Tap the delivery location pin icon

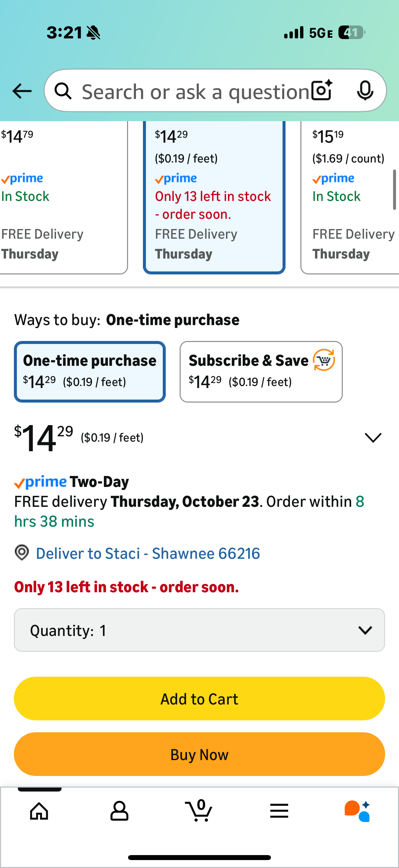pyautogui.click(x=22, y=553)
